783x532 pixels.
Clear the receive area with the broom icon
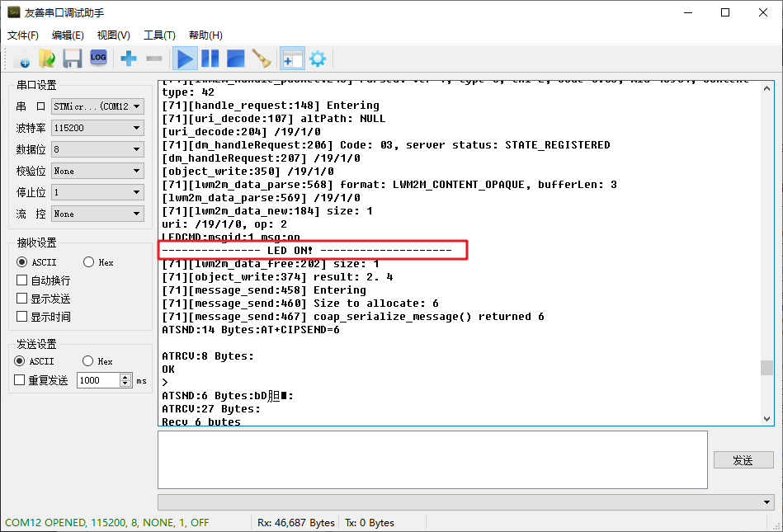coord(262,59)
